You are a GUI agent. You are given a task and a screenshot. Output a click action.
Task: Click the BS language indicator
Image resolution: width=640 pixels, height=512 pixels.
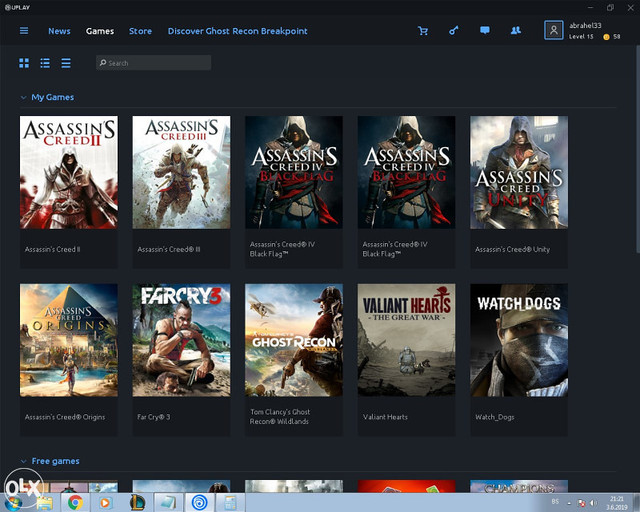click(x=555, y=501)
